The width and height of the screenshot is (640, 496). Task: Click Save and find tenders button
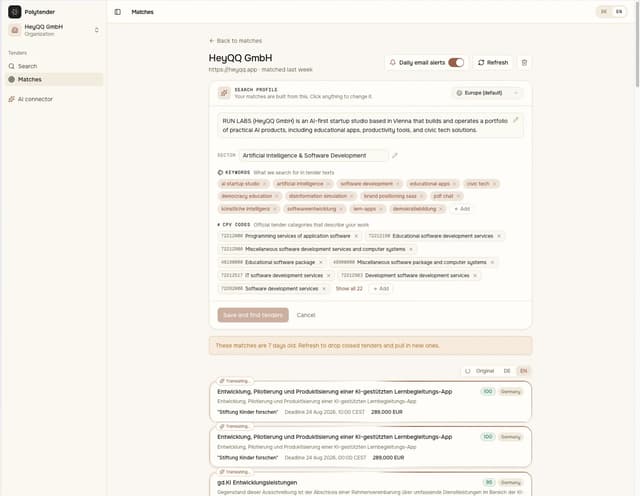253,315
